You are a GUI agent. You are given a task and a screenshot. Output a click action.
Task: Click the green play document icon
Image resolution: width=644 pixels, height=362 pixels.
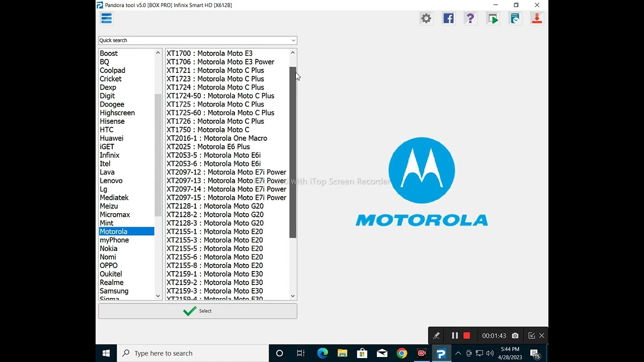click(x=493, y=19)
